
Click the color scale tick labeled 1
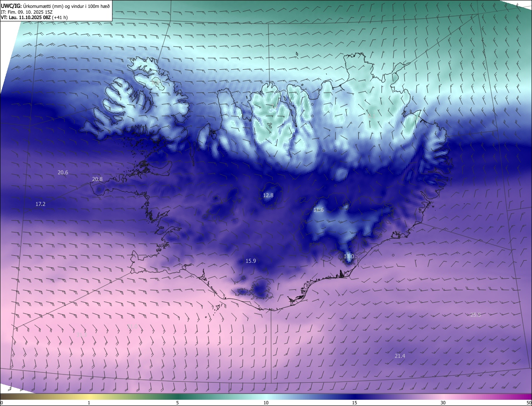point(89,403)
